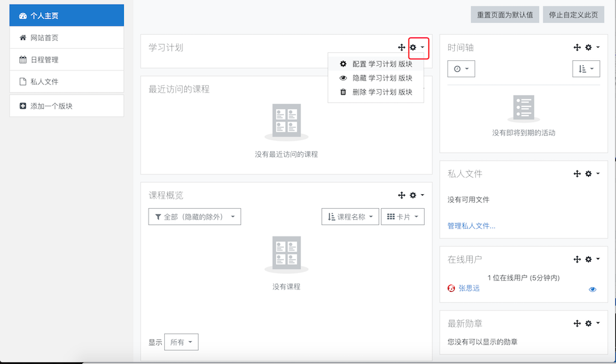Screen dimensions: 616x364
Task: Open the 全部（隐藏的除外）filter dropdown
Action: [194, 217]
